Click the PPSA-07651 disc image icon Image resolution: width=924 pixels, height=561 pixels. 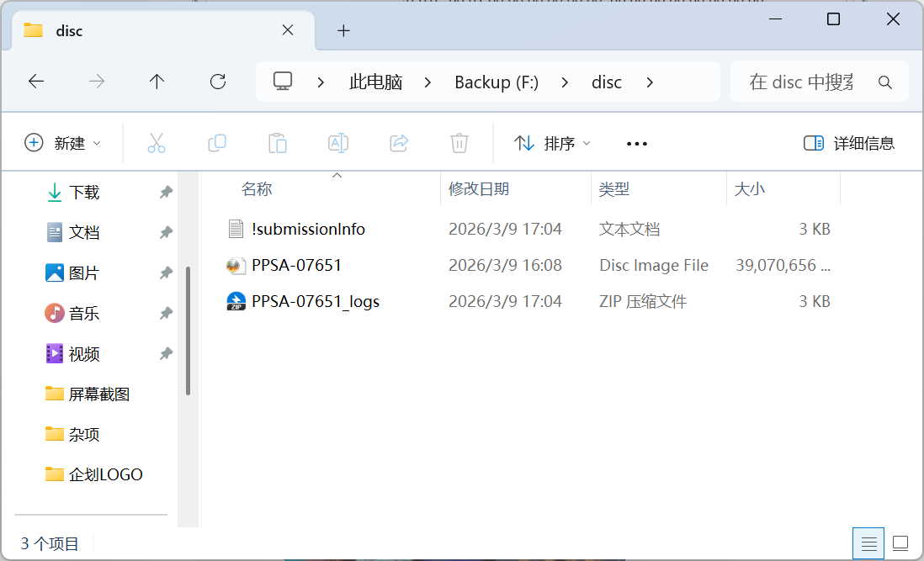coord(236,266)
